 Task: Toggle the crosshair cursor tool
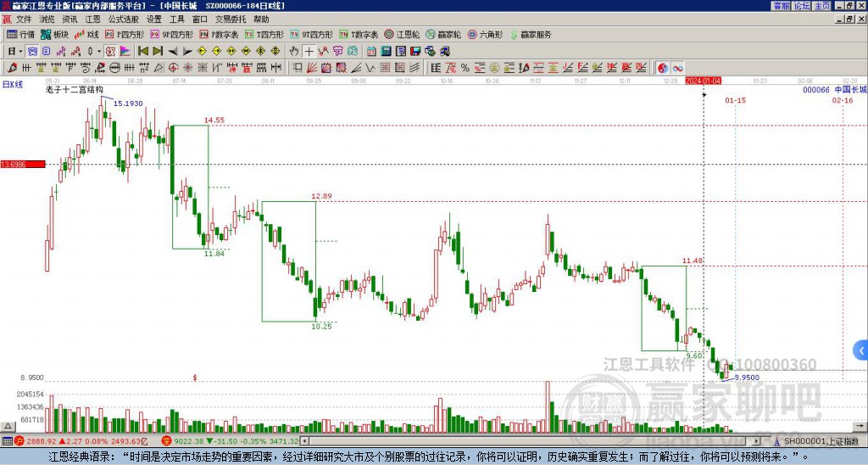(309, 51)
